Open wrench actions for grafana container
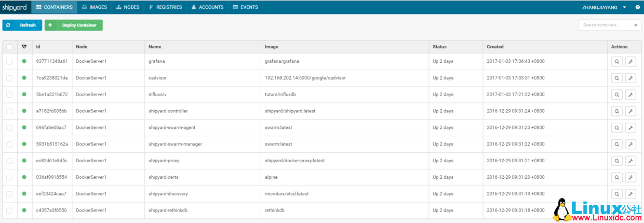The image size is (644, 223). pyautogui.click(x=630, y=61)
